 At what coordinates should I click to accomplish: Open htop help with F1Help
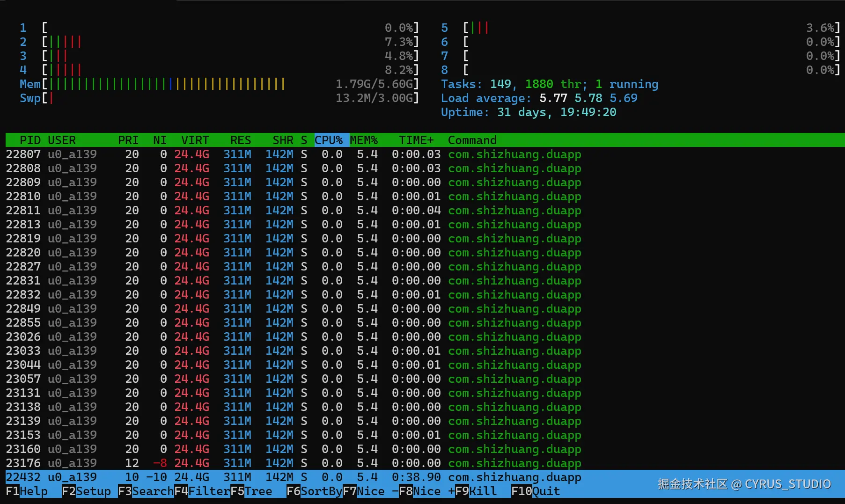click(27, 491)
